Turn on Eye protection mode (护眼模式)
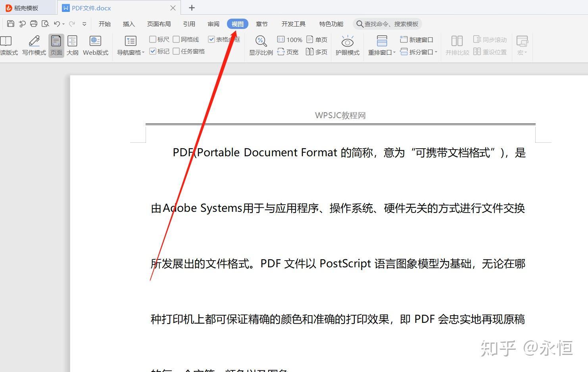Viewport: 588px width, 372px height. click(347, 46)
